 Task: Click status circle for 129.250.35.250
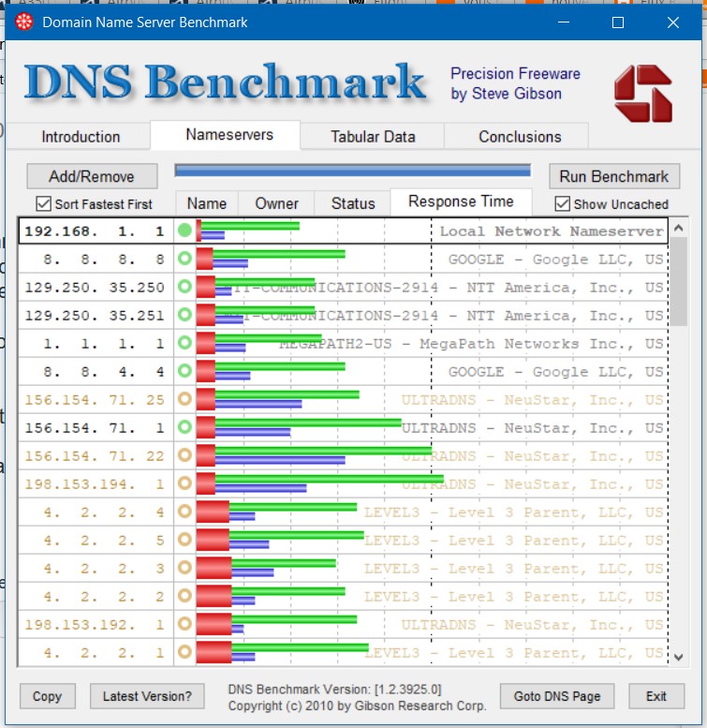(x=184, y=287)
